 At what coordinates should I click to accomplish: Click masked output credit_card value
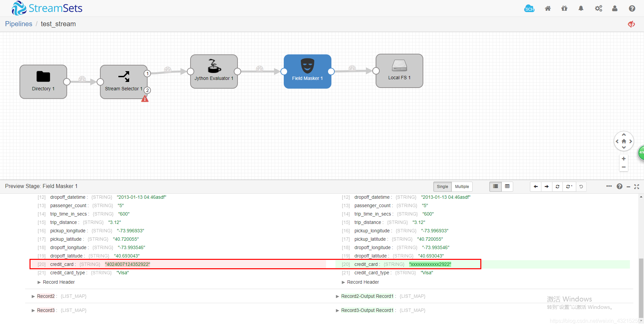pyautogui.click(x=430, y=265)
